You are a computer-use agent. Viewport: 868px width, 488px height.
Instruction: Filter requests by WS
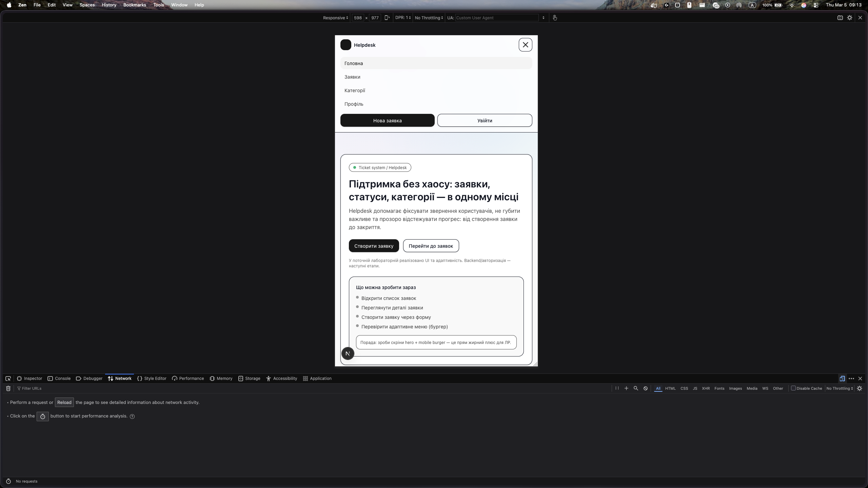click(x=765, y=388)
